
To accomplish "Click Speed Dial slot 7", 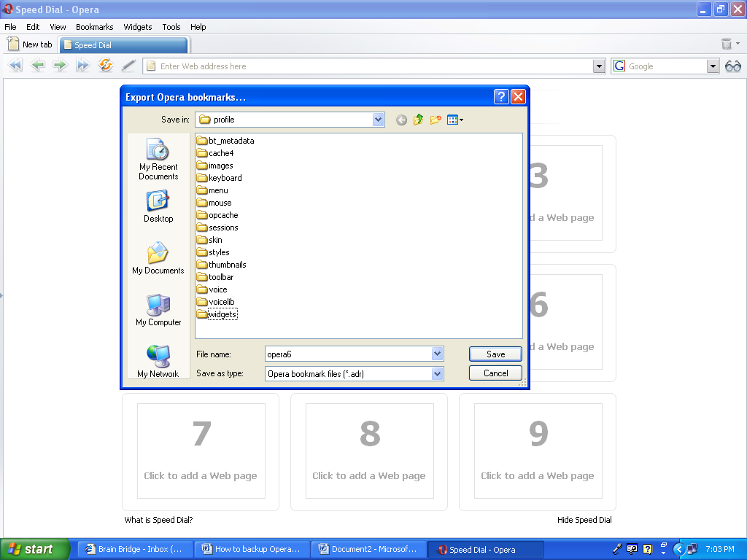I will 201,451.
